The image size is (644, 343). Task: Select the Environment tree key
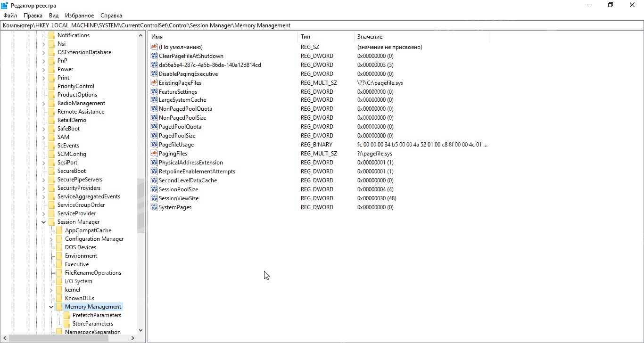(x=81, y=256)
